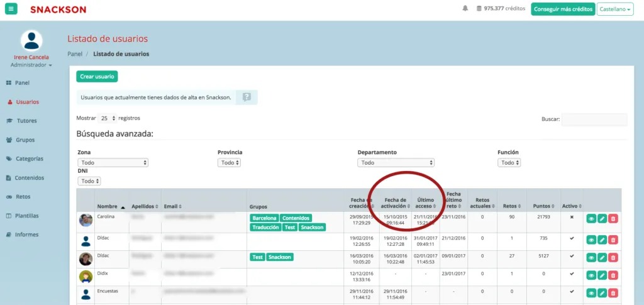
Task: Edit Encuestas user pencil icon
Action: click(x=602, y=292)
